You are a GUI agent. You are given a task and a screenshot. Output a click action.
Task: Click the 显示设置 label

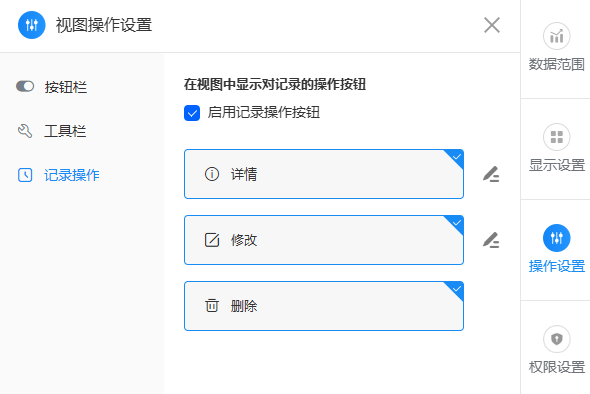[x=557, y=165]
